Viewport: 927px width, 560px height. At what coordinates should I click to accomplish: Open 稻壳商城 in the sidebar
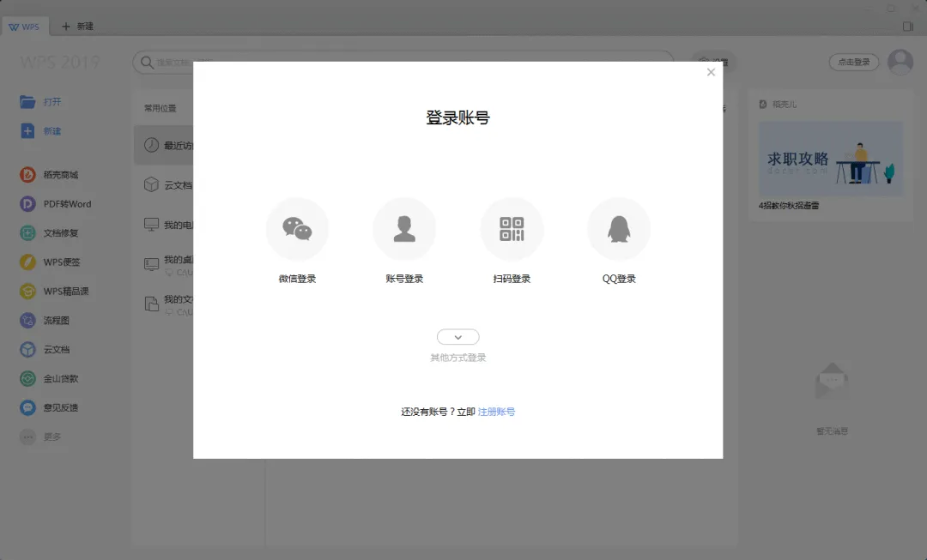coord(49,175)
